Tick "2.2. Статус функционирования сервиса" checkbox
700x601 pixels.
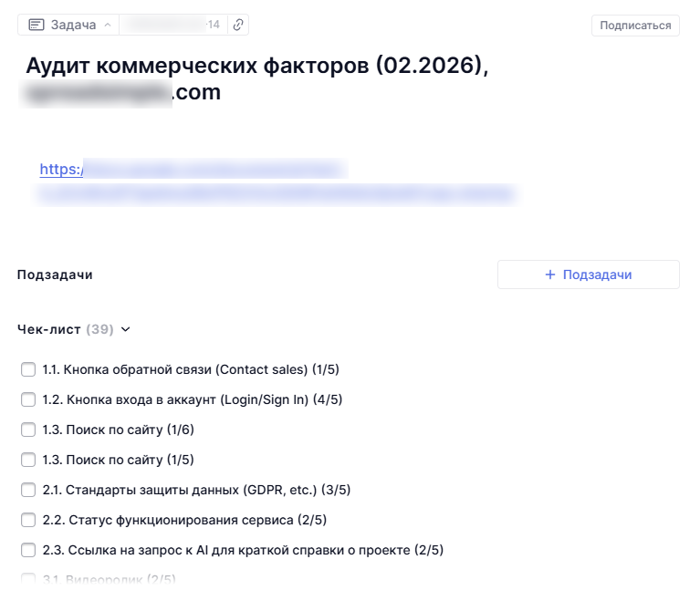(28, 520)
